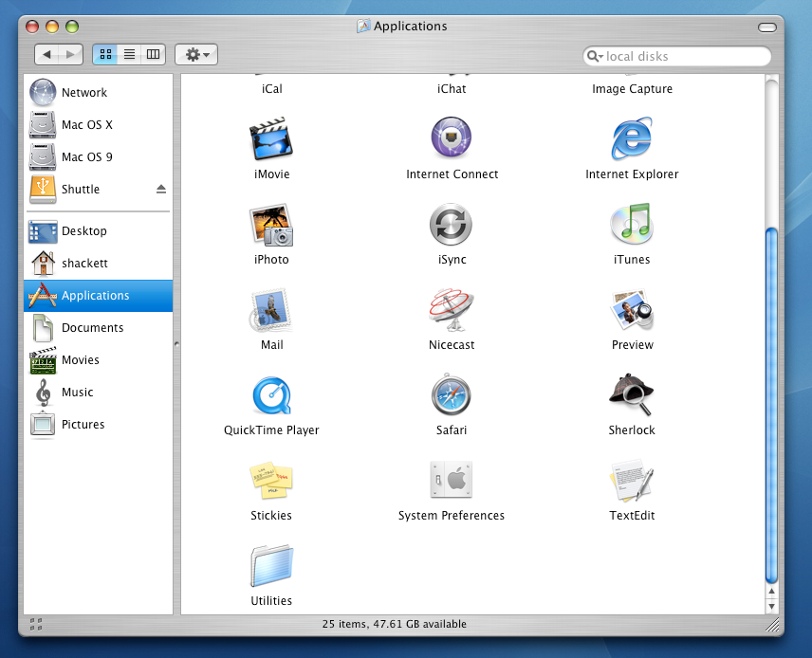Open Documents in the sidebar
Screen dimensions: 812x658
tap(98, 328)
